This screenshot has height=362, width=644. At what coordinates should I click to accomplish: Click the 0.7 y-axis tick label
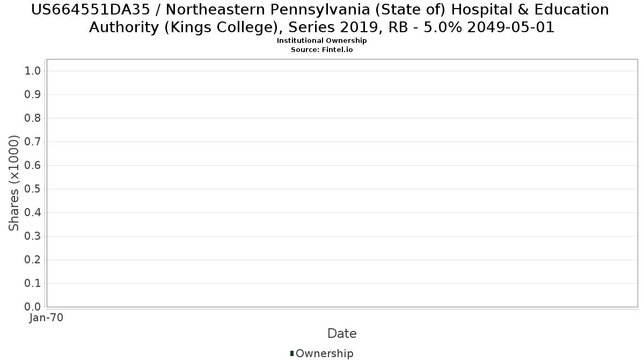coord(33,142)
